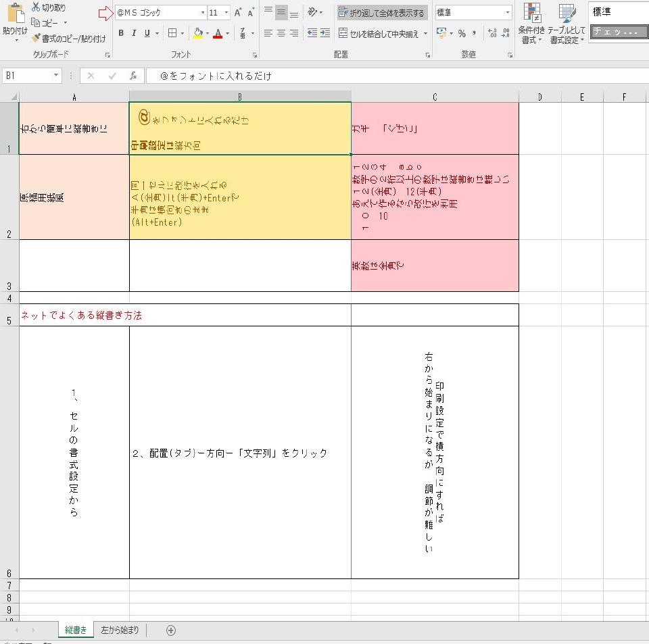Select cell with 配置(タブ)ー方向ー「文字列」をクリック
Image resolution: width=649 pixels, height=644 pixels.
240,453
